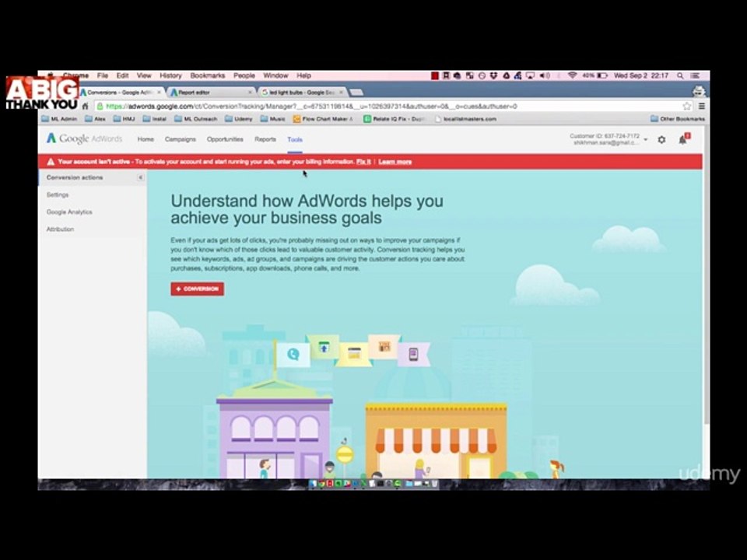Expand the customer account dropdown arrow
This screenshot has height=560, width=747.
646,139
